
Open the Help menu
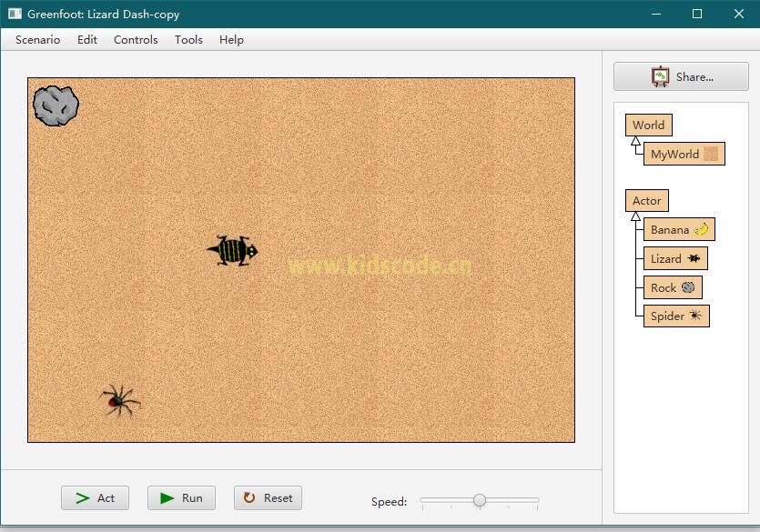231,40
